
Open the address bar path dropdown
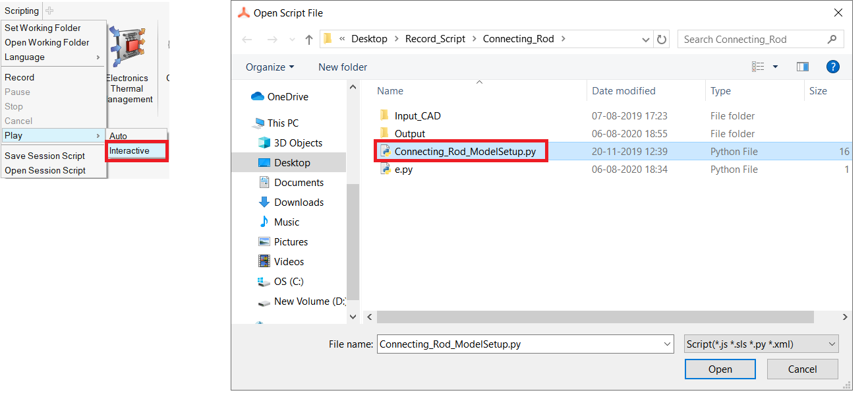click(x=646, y=40)
